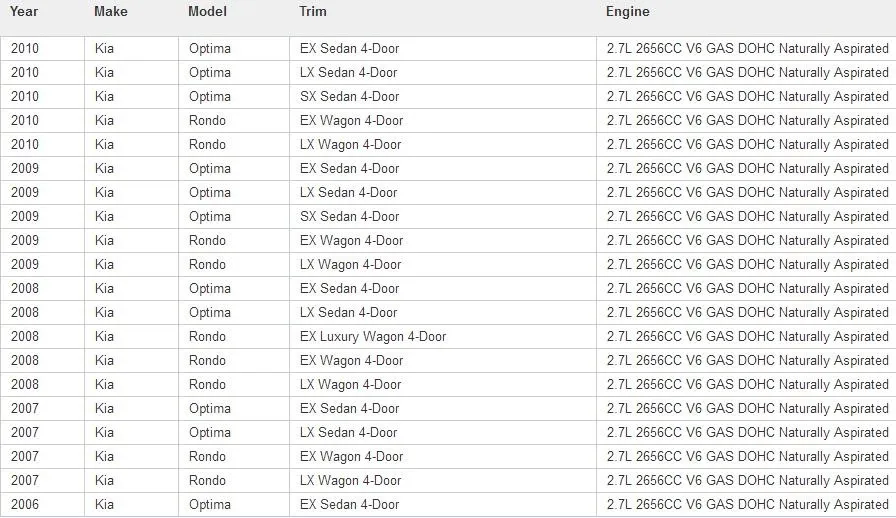Image resolution: width=896 pixels, height=518 pixels.
Task: Click the Trim column header
Action: [x=313, y=11]
